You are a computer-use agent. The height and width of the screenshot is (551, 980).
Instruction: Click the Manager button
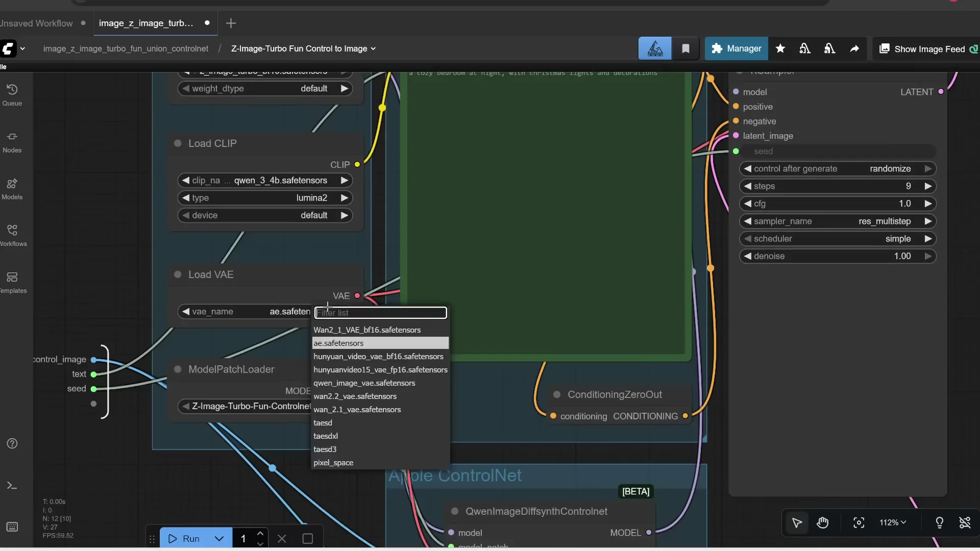coord(736,48)
